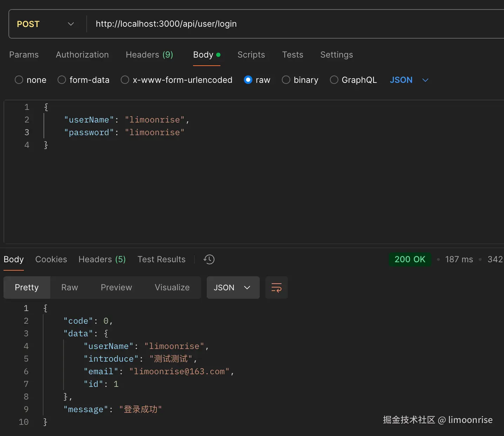Toggle the word wrap icon in response
Image resolution: width=504 pixels, height=436 pixels.
coord(277,288)
